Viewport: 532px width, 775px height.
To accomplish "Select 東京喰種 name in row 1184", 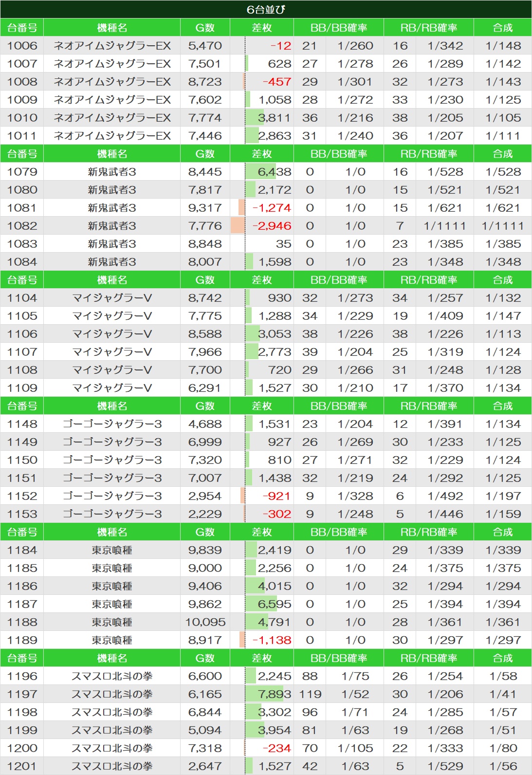I will [x=112, y=550].
